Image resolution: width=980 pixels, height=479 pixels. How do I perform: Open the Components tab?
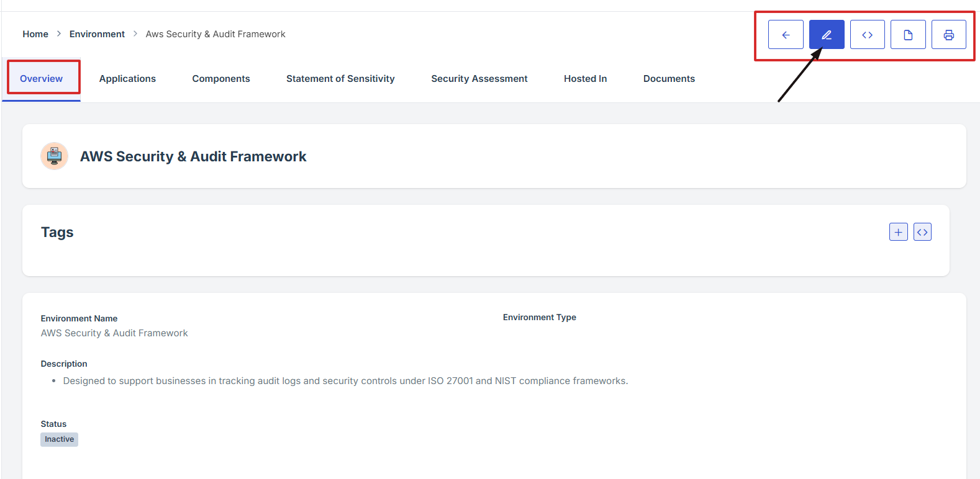(221, 79)
